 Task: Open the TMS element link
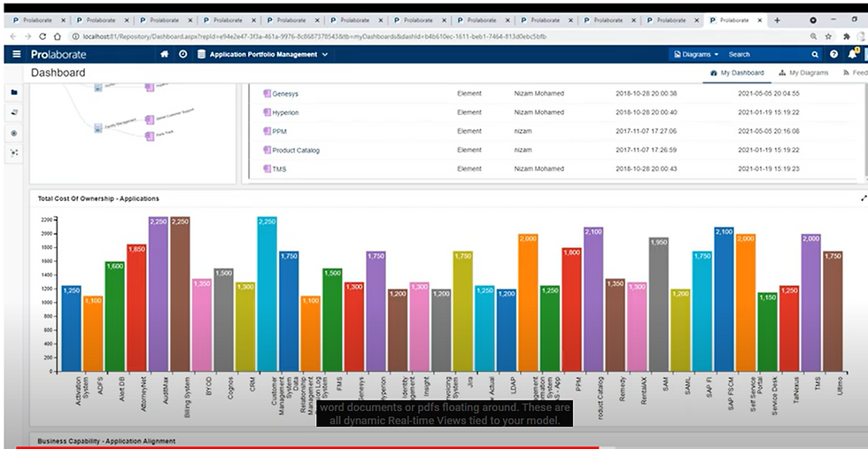[x=279, y=169]
